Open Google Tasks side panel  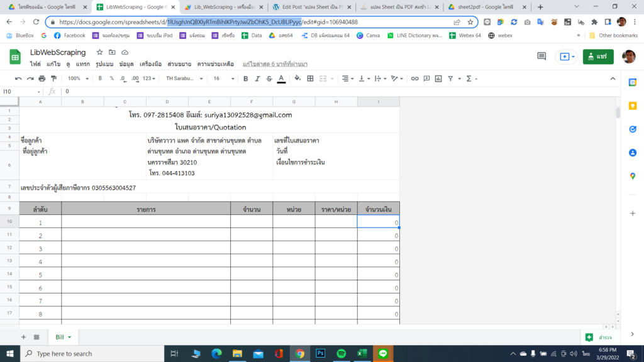click(633, 129)
